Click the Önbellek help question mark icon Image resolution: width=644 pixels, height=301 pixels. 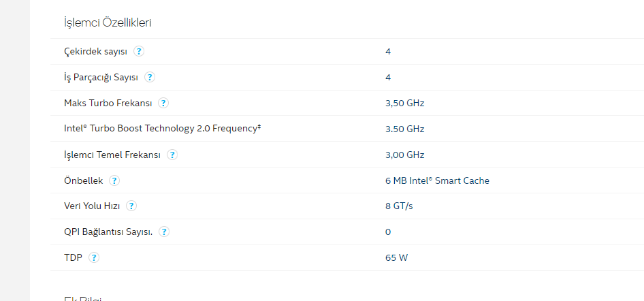tap(114, 180)
